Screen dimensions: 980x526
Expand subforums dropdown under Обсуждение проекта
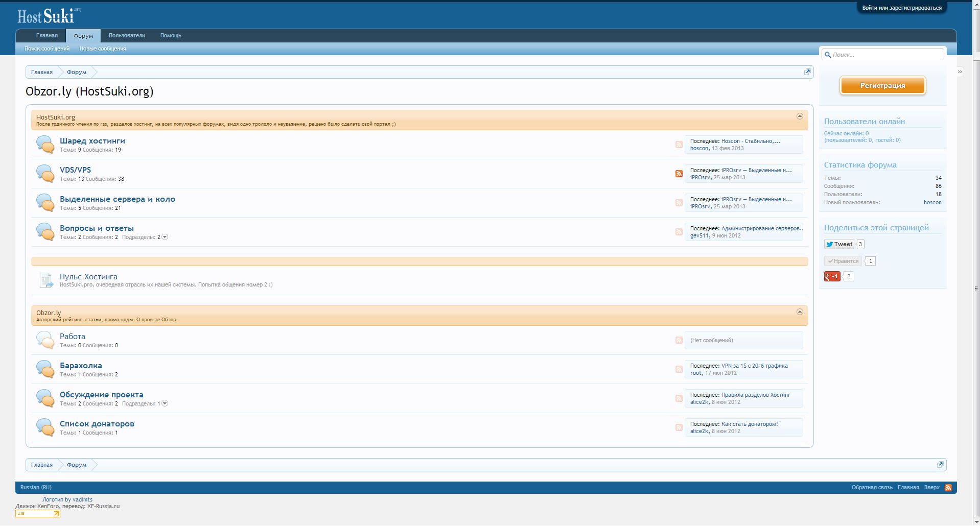pyautogui.click(x=165, y=403)
